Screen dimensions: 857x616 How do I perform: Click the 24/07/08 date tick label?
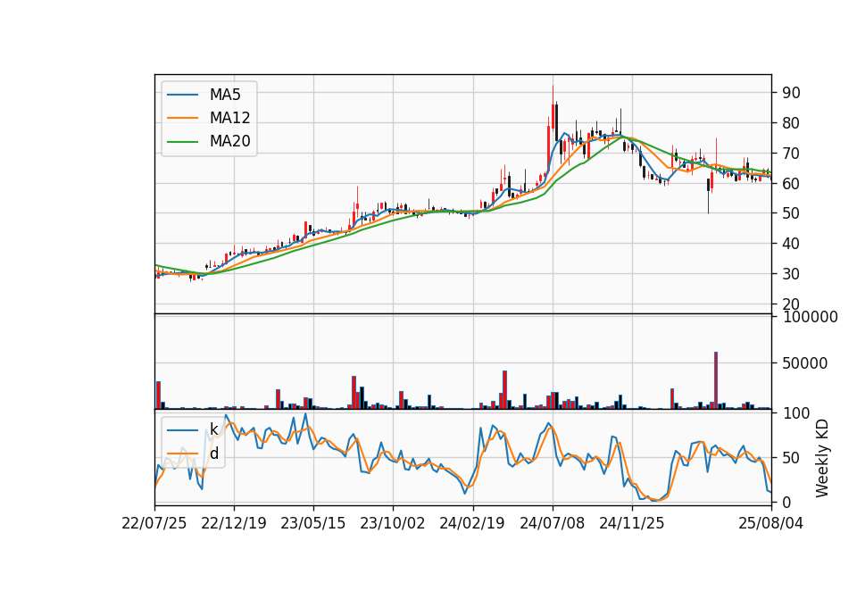tap(552, 523)
